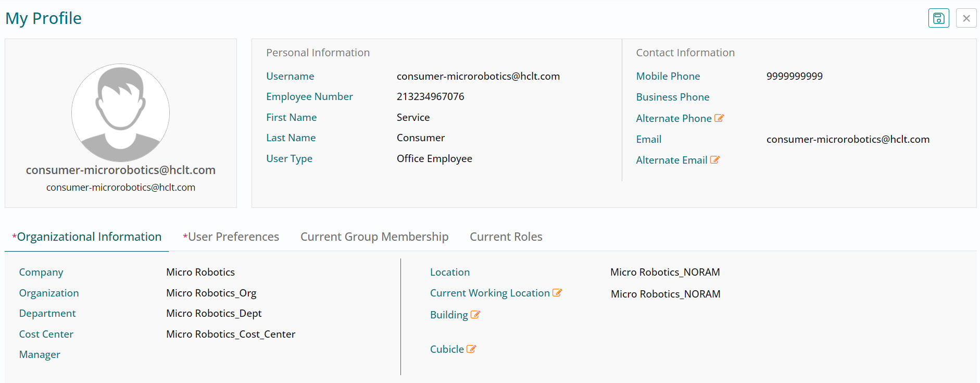This screenshot has height=383, width=980.
Task: Edit the Alternate Phone field
Action: (719, 118)
